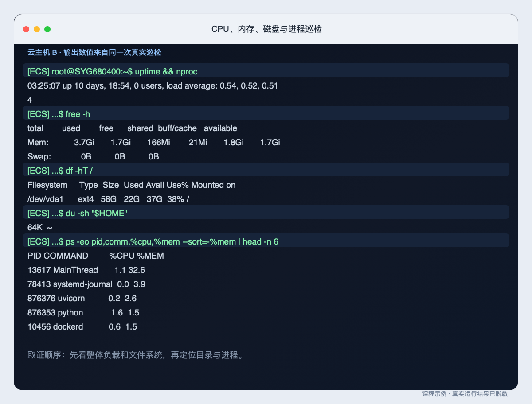The height and width of the screenshot is (404, 532).
Task: Click the "Mem:" memory usage row
Action: (x=154, y=142)
